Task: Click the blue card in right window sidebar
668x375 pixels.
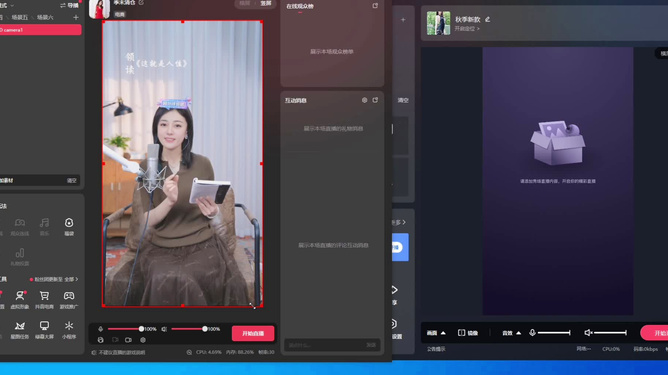Action: [x=400, y=247]
